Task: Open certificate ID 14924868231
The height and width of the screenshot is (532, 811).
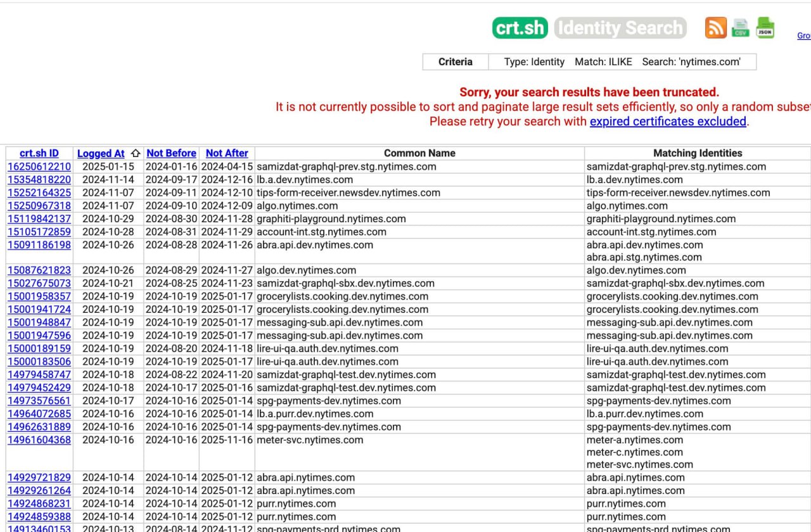Action: click(39, 503)
